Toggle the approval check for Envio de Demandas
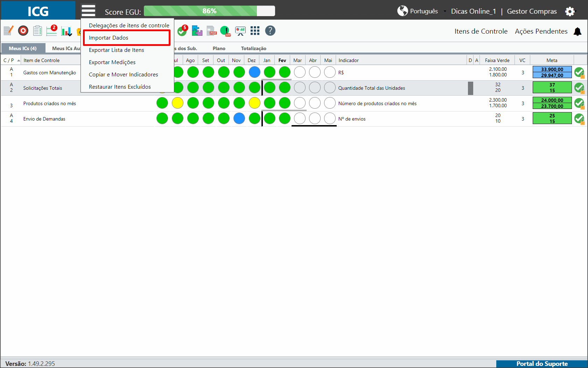 (579, 119)
